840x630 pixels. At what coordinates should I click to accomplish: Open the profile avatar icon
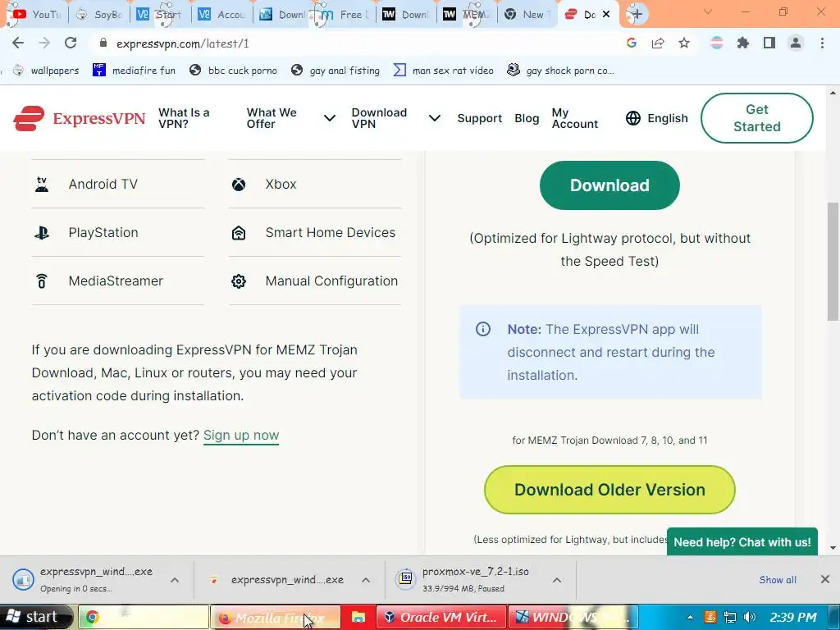tap(796, 43)
